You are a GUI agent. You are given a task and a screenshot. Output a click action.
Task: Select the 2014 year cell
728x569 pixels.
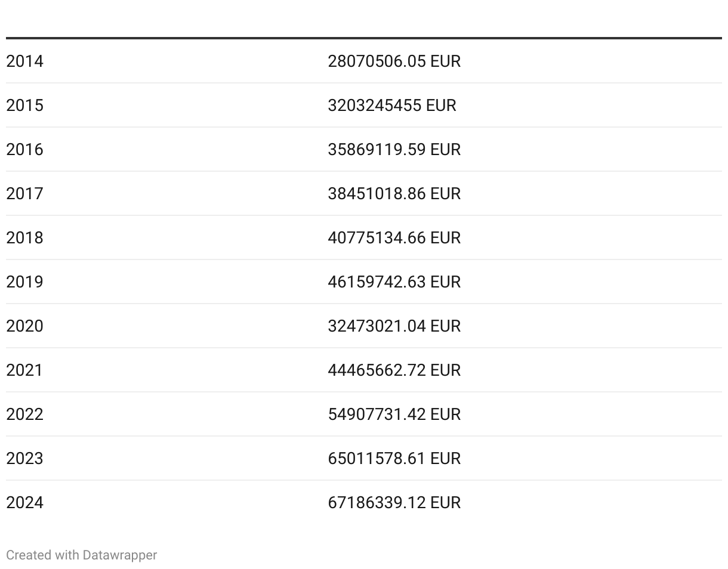click(x=25, y=61)
